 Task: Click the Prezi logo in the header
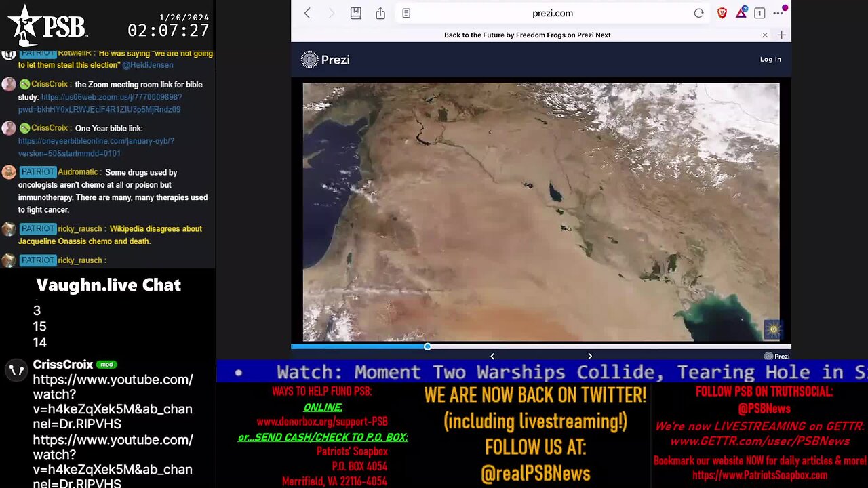pyautogui.click(x=325, y=60)
